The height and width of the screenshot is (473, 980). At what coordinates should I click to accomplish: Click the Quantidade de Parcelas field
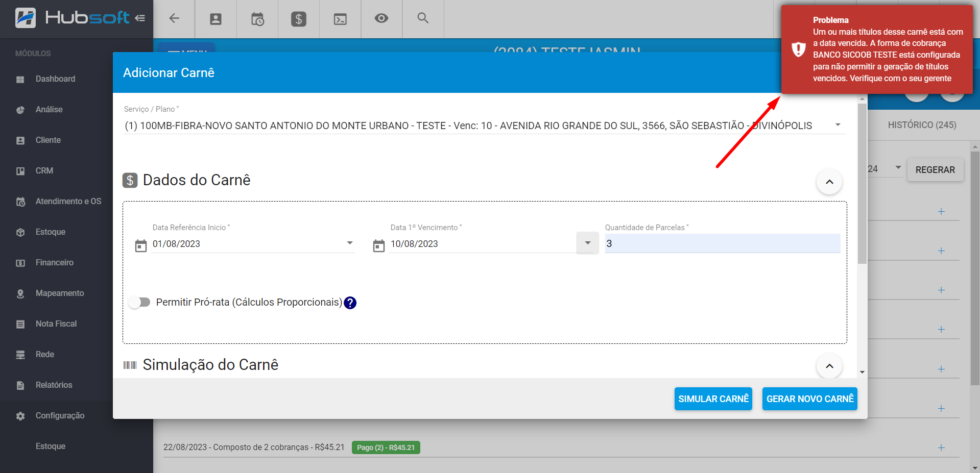click(x=723, y=243)
